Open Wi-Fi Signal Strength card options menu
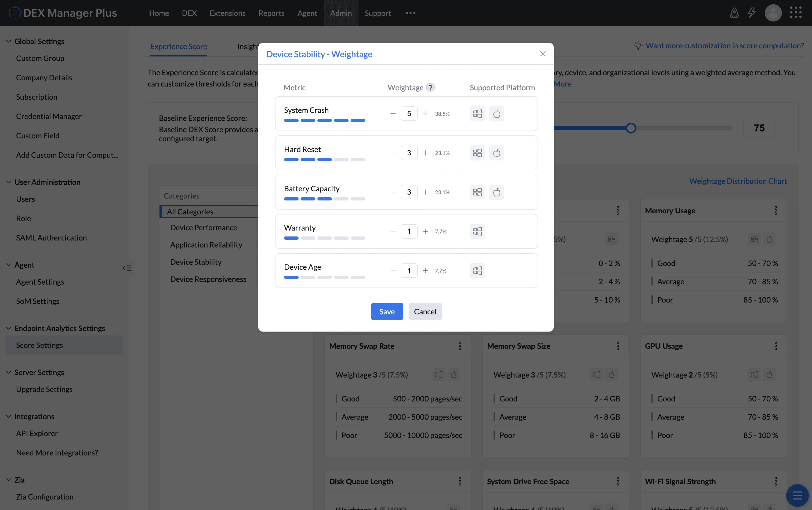812x510 pixels. 775,481
